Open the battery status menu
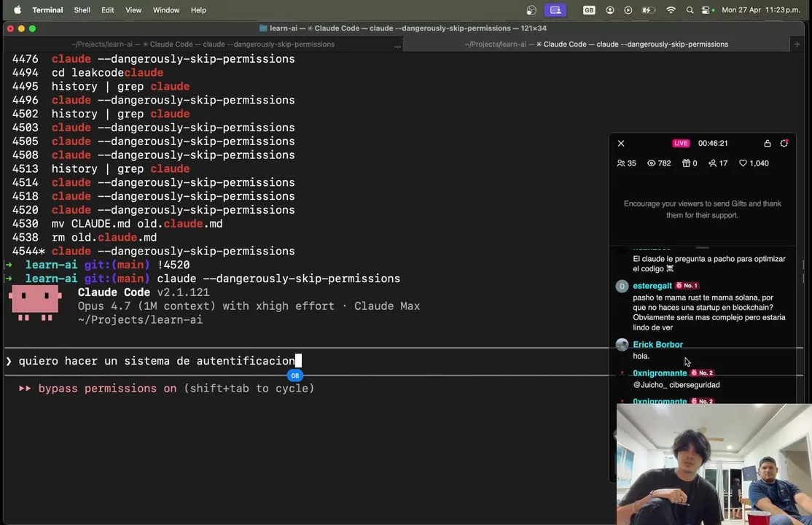 click(648, 10)
